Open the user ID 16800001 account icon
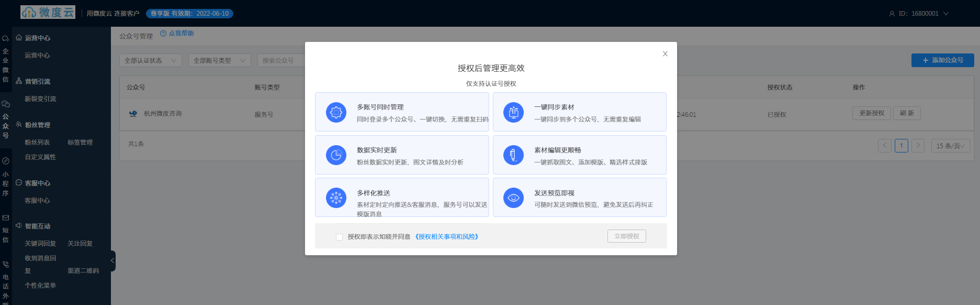This screenshot has height=305, width=980. click(x=892, y=14)
